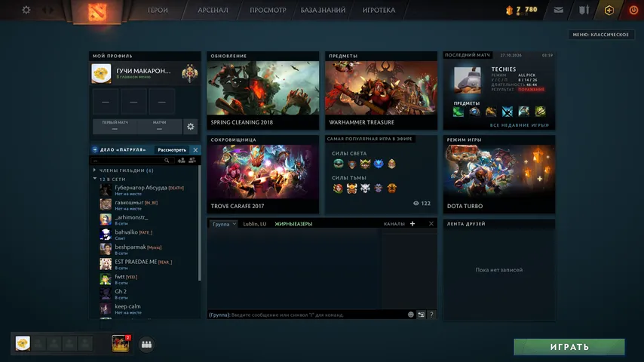
Task: Click Рассмотреть in the Патруль banner
Action: [172, 150]
